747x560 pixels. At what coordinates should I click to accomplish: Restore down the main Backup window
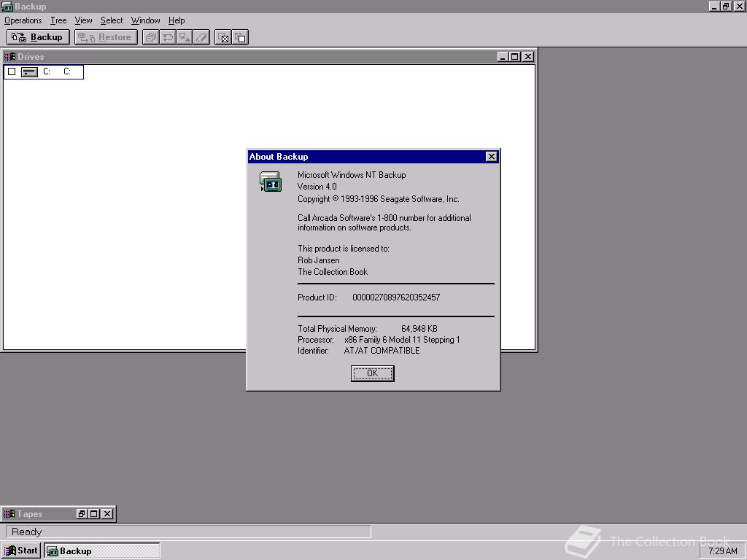point(726,6)
